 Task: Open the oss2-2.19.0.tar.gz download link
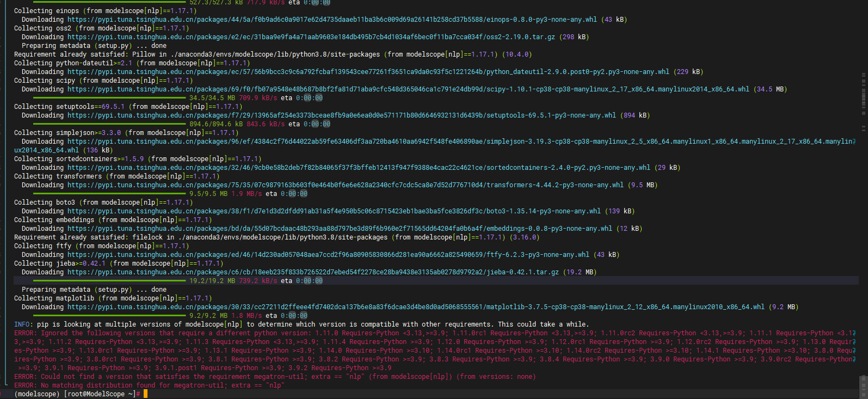(311, 37)
